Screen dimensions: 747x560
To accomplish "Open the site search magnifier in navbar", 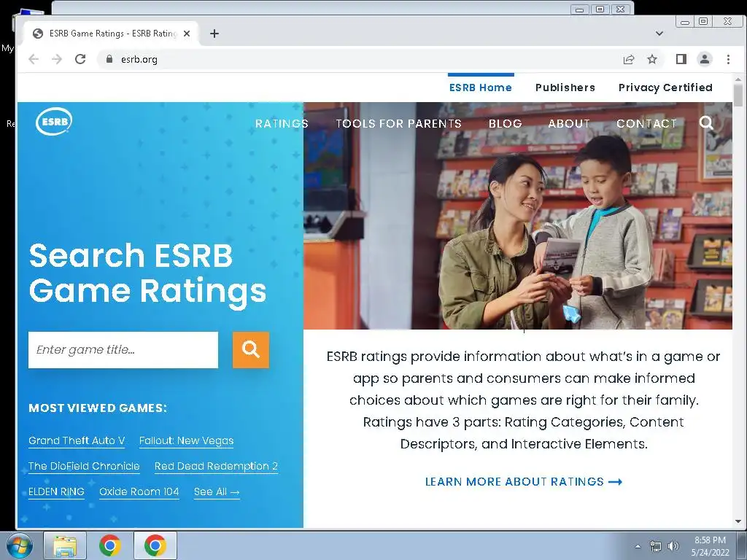I will click(x=706, y=122).
